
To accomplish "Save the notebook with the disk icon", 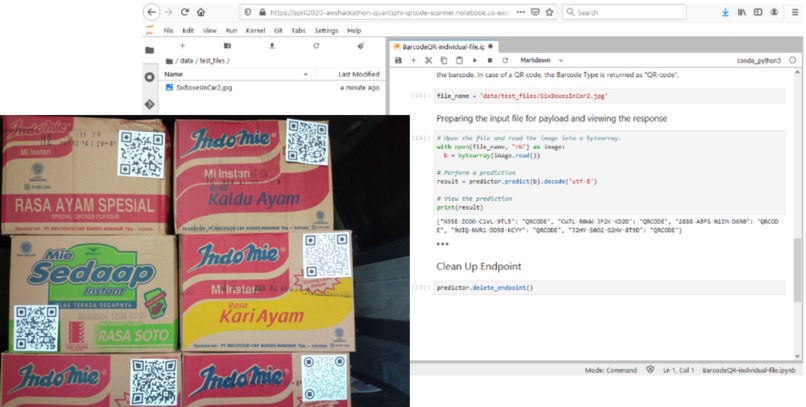I will coord(398,60).
